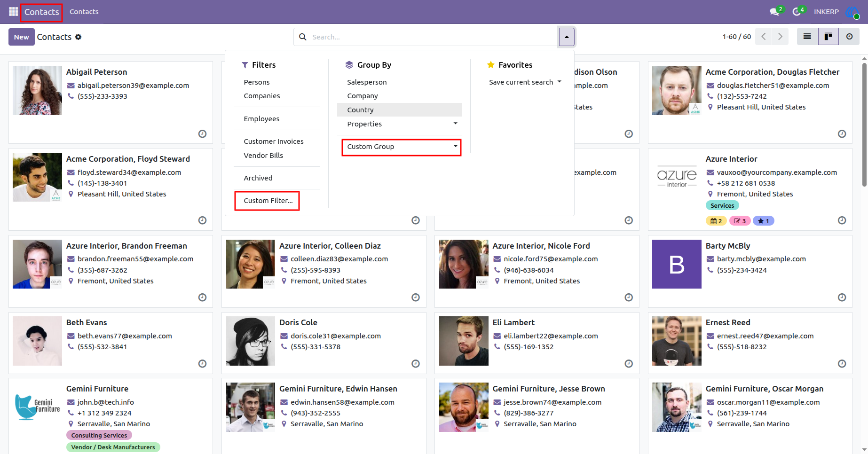The width and height of the screenshot is (868, 454).
Task: Open Gemini Furniture logo thumbnail
Action: pos(37,407)
